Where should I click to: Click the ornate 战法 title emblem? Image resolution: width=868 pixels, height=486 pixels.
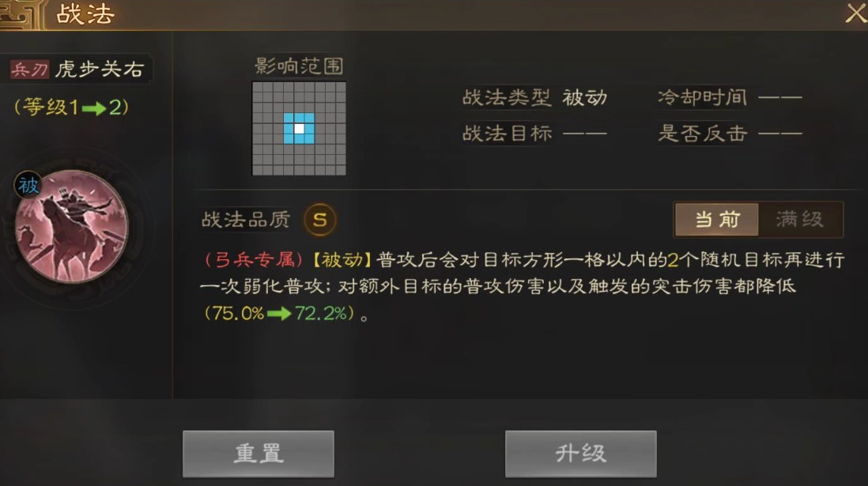tap(20, 14)
